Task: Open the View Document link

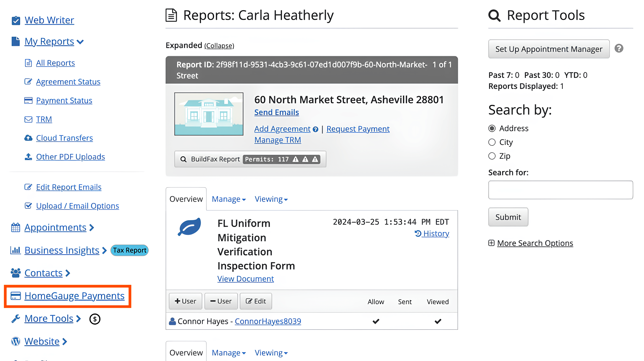Action: 245,279
